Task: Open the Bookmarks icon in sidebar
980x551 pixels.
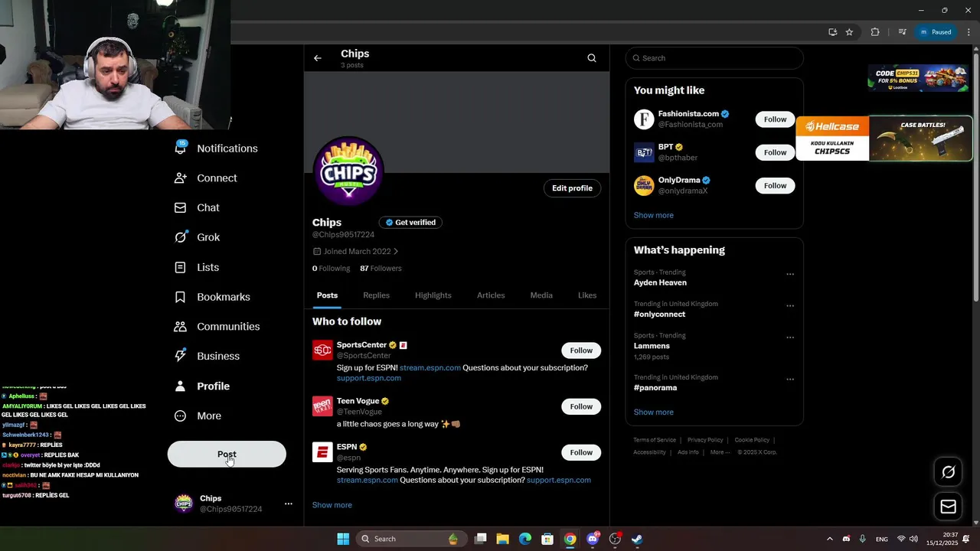Action: coord(180,297)
